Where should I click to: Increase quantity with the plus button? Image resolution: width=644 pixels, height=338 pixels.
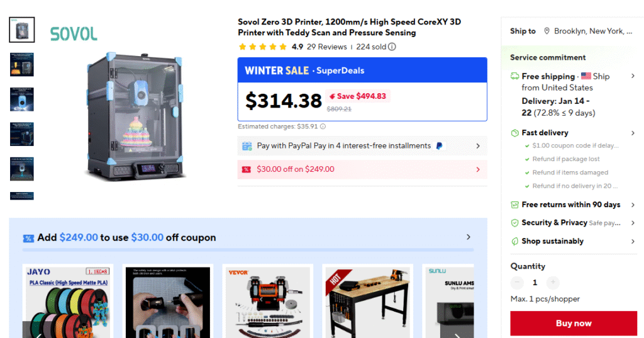pos(553,283)
